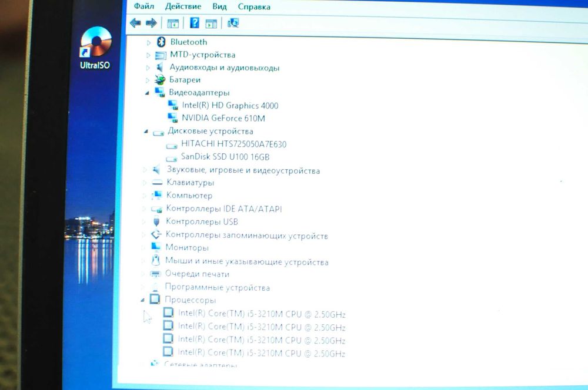Viewport: 588px width, 390px height.
Task: Expand Звуковые, игровые и видеоустройства node
Action: click(145, 170)
